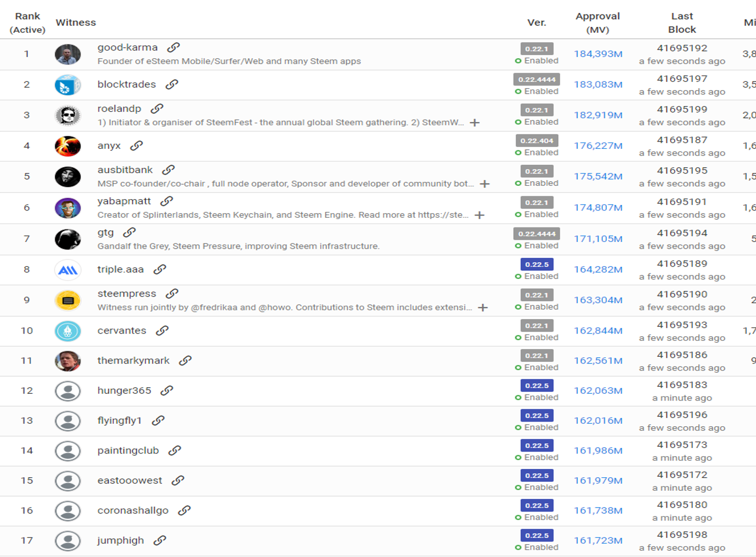This screenshot has width=756, height=557.
Task: Click the Last Block column header
Action: point(682,23)
